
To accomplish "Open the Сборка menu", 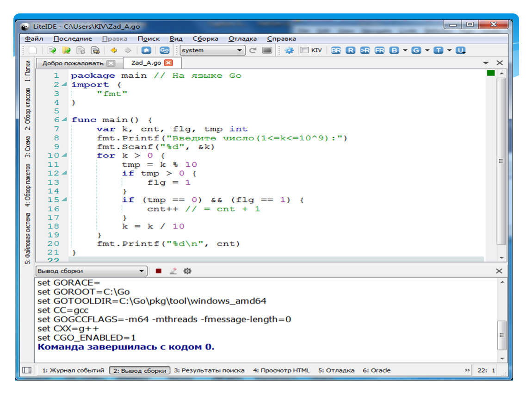I will coord(205,39).
